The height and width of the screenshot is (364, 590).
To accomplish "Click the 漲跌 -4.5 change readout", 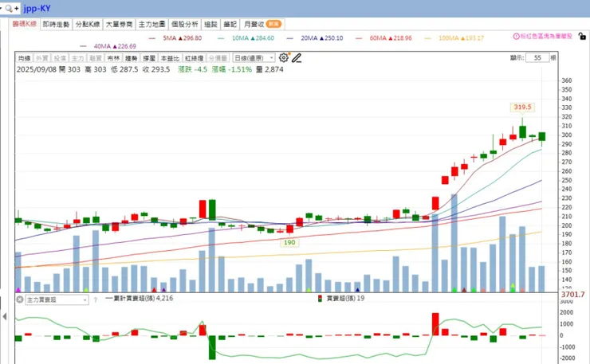I will (x=192, y=69).
